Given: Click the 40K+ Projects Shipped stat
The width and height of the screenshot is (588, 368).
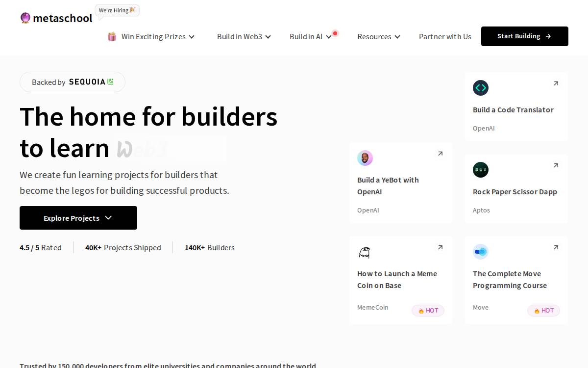Looking at the screenshot, I should 123,248.
